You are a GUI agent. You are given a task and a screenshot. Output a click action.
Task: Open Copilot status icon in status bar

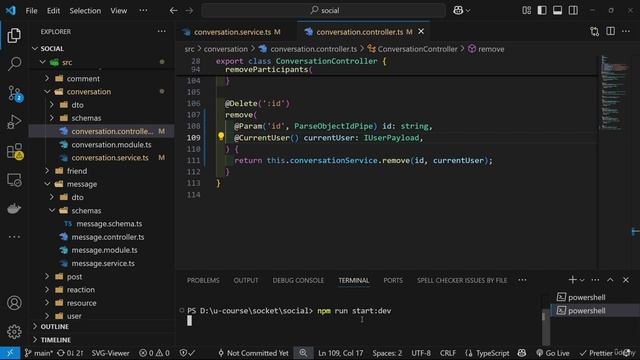[522, 353]
